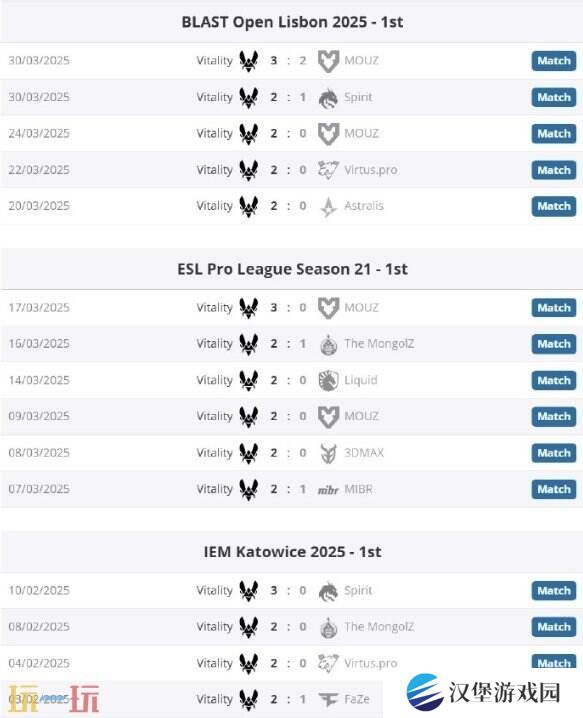Click Astralis star logo in 20/03/2025 row

pos(328,207)
